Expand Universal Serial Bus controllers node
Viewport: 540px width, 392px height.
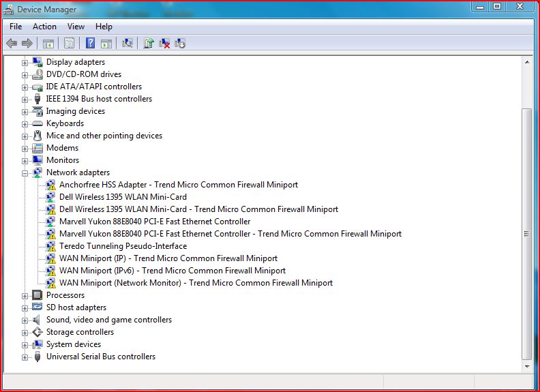[25, 357]
